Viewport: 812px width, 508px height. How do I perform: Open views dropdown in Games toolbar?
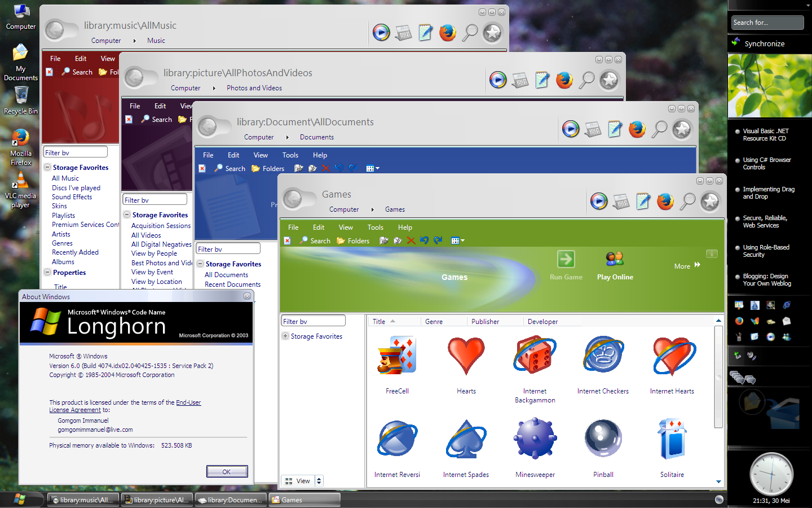click(x=458, y=240)
